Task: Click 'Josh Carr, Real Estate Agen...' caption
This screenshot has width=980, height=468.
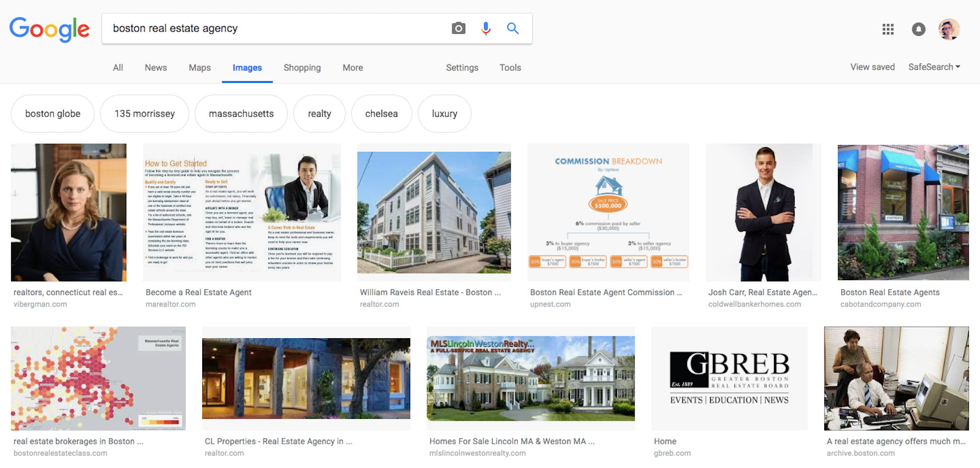Action: click(762, 292)
